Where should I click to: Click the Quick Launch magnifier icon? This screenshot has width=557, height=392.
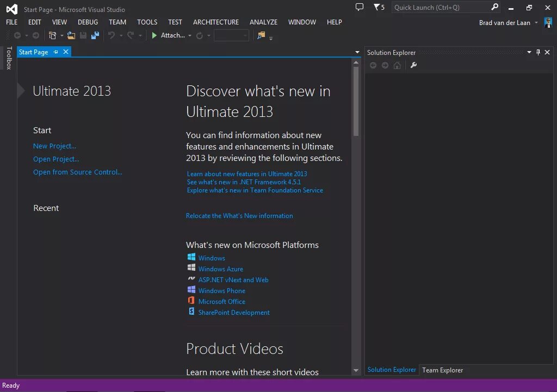click(x=494, y=7)
